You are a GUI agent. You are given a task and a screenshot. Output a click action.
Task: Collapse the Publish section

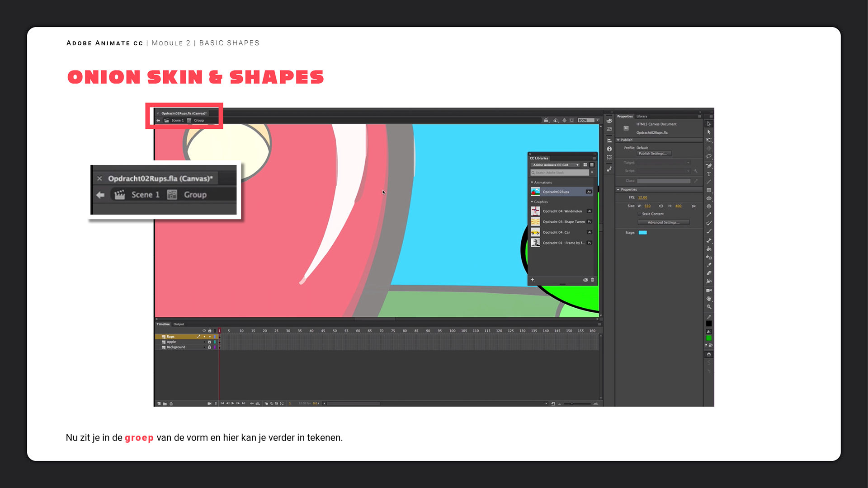[x=618, y=140]
